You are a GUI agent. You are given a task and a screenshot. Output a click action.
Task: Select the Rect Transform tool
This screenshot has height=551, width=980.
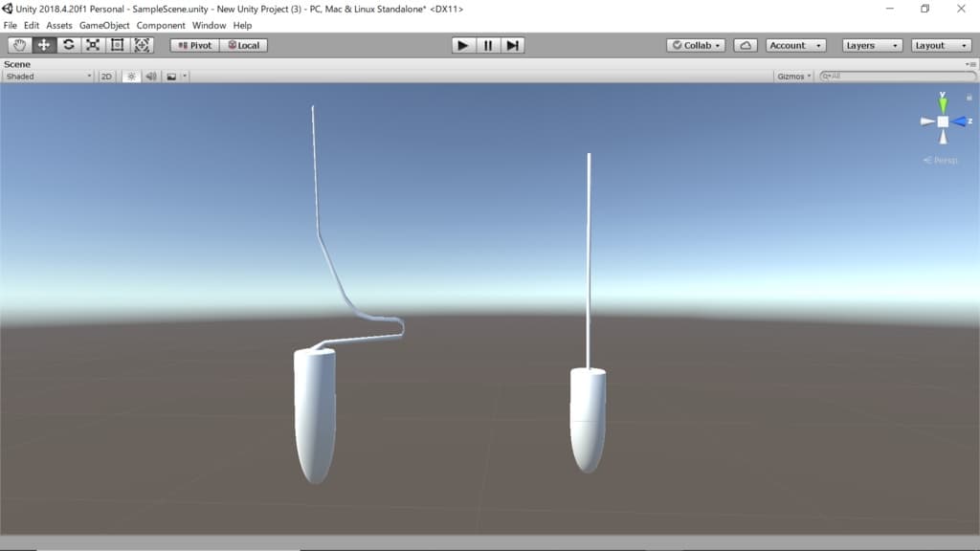coord(117,45)
